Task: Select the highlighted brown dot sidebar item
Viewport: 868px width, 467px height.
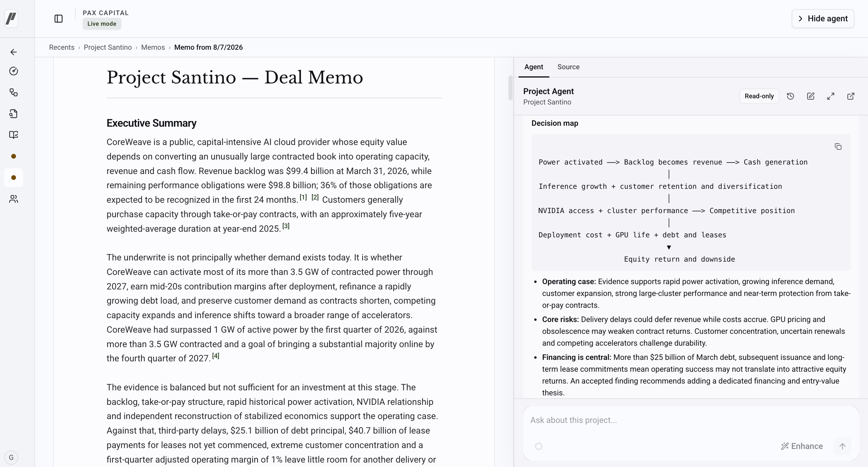Action: pos(14,177)
